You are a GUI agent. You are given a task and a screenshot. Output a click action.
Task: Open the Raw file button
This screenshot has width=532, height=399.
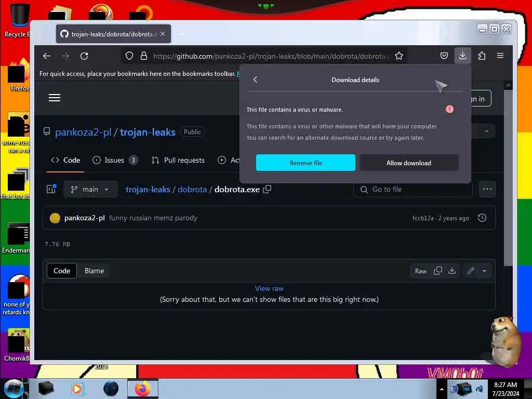pyautogui.click(x=421, y=271)
